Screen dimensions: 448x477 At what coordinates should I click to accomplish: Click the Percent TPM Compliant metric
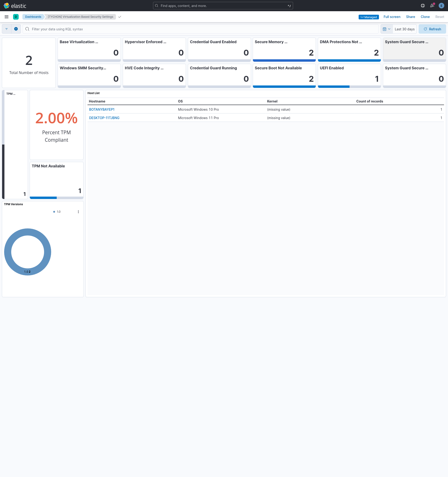click(x=57, y=125)
